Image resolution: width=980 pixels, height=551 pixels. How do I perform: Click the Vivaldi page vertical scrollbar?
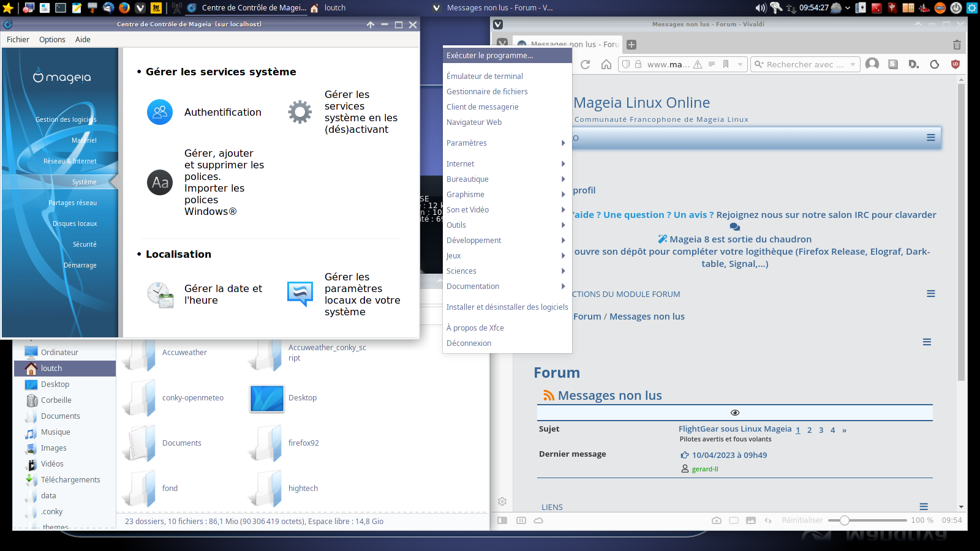click(961, 233)
